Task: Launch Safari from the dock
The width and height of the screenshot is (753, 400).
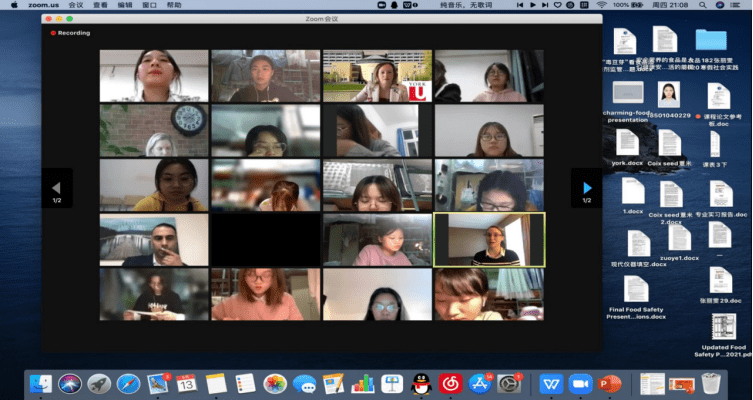Action: click(128, 383)
